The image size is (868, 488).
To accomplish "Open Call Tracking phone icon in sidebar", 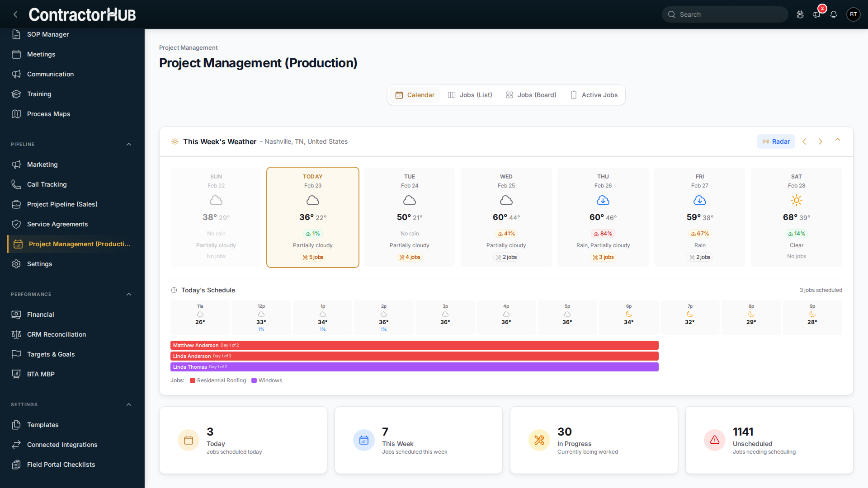I will pos(16,184).
